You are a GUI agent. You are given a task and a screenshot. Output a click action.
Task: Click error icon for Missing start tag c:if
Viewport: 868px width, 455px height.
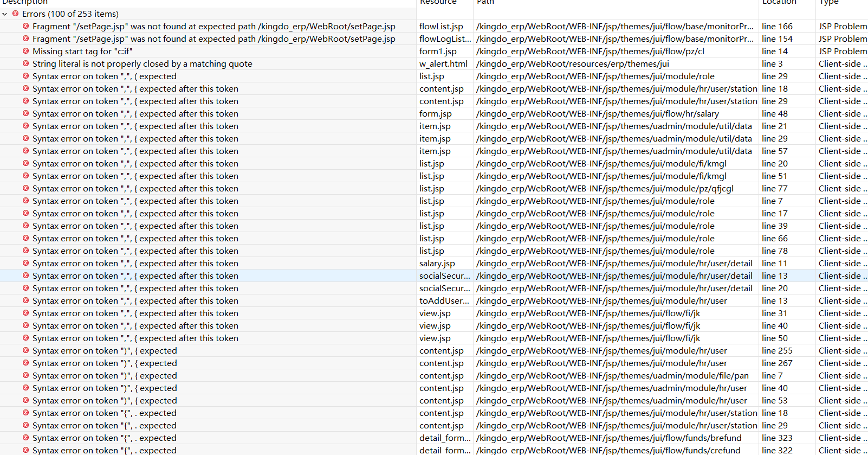25,51
